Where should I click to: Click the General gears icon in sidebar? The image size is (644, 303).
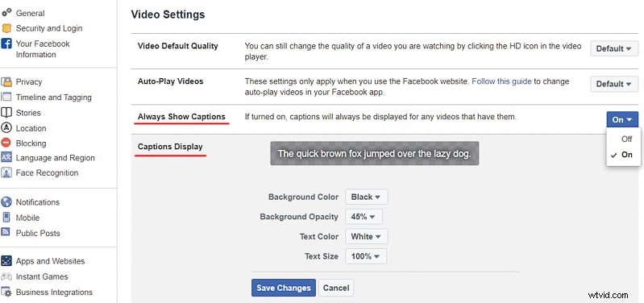[x=6, y=13]
